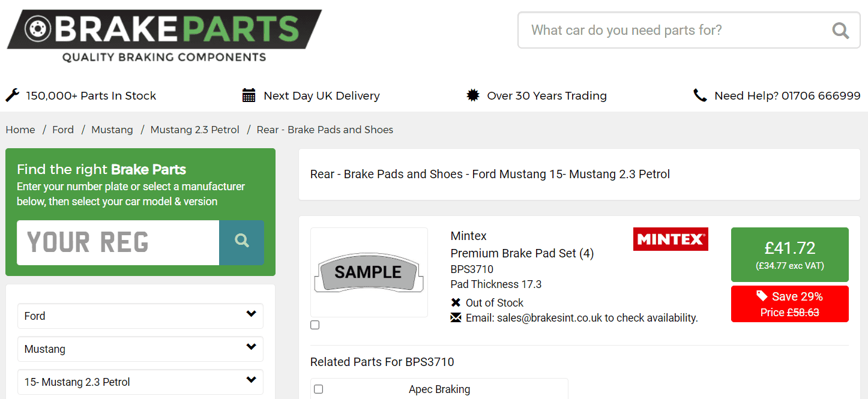Click the starburst icon beside Over 30 Years Trading
The height and width of the screenshot is (399, 868).
point(473,95)
